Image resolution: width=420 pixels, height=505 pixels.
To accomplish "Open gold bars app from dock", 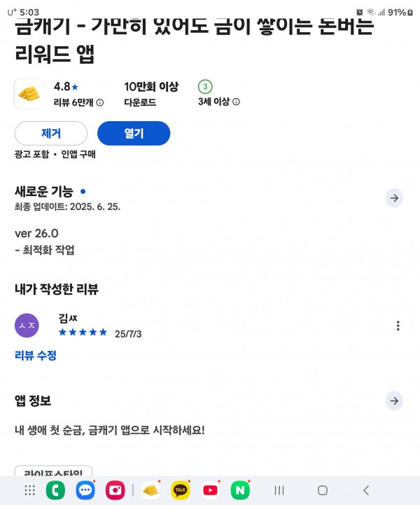I will [150, 490].
